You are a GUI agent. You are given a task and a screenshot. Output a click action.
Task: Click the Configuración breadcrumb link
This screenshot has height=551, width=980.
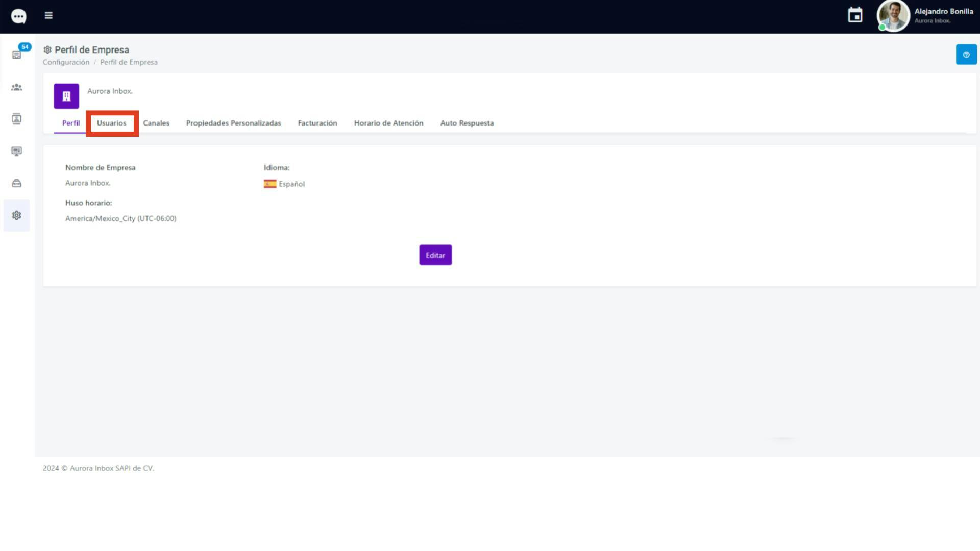coord(66,62)
